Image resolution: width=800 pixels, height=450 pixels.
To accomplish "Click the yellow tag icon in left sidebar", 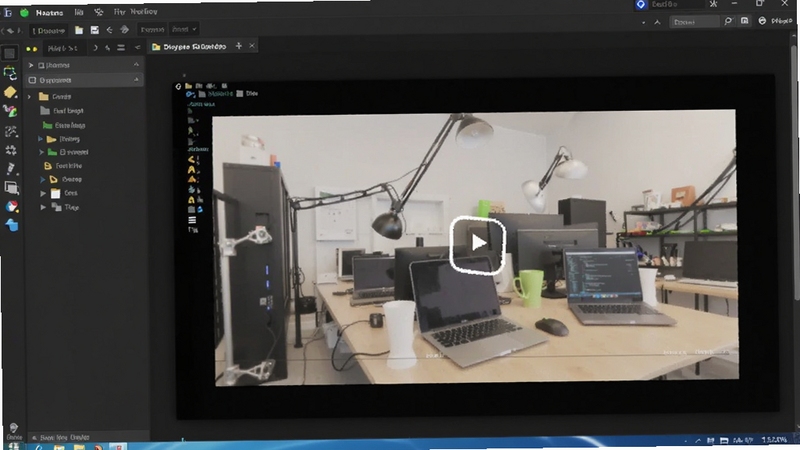I will point(10,92).
